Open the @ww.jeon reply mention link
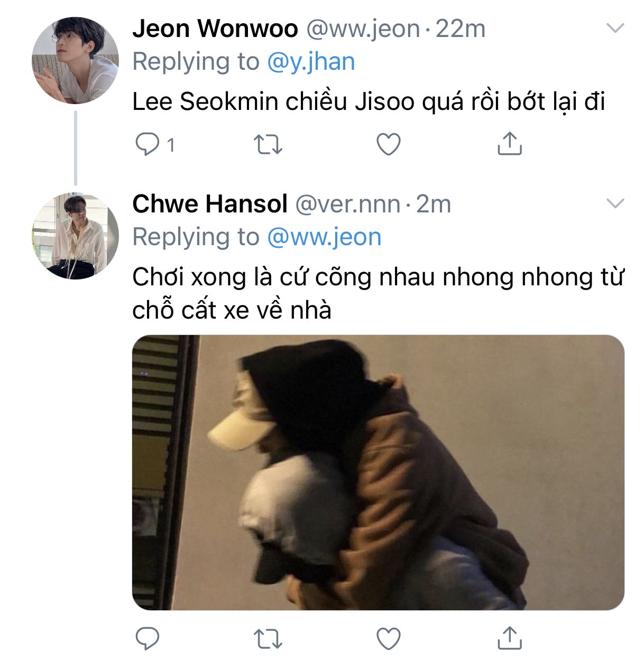Image resolution: width=644 pixels, height=661 pixels. pos(324,237)
